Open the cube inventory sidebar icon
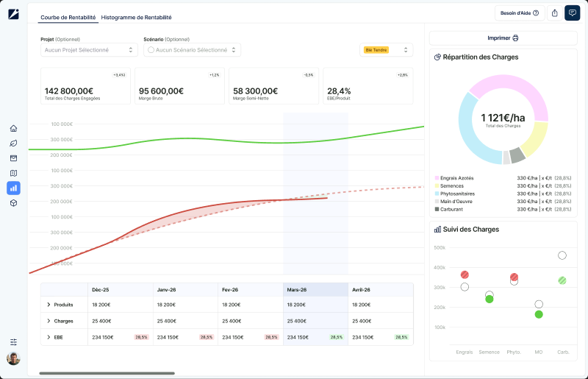The width and height of the screenshot is (588, 379). click(x=13, y=203)
